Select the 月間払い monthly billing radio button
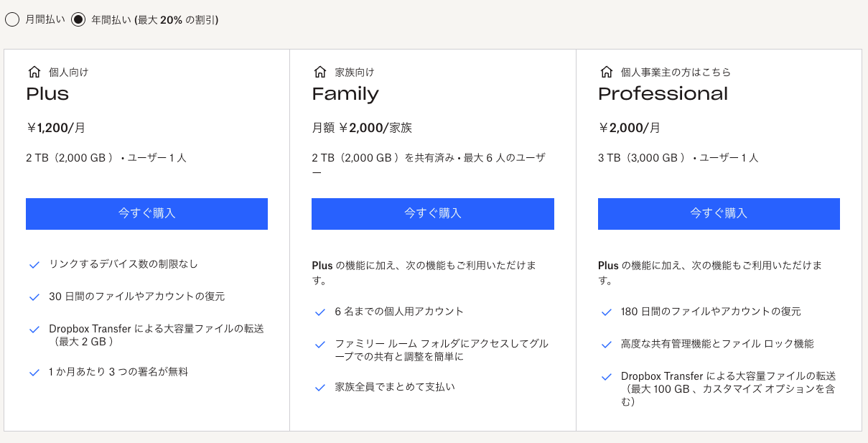The width and height of the screenshot is (868, 443). 12,20
